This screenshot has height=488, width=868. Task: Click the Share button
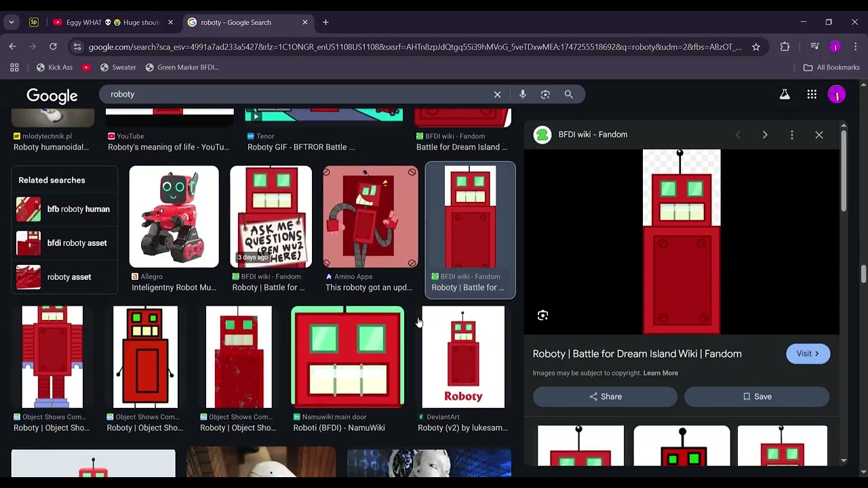(605, 396)
